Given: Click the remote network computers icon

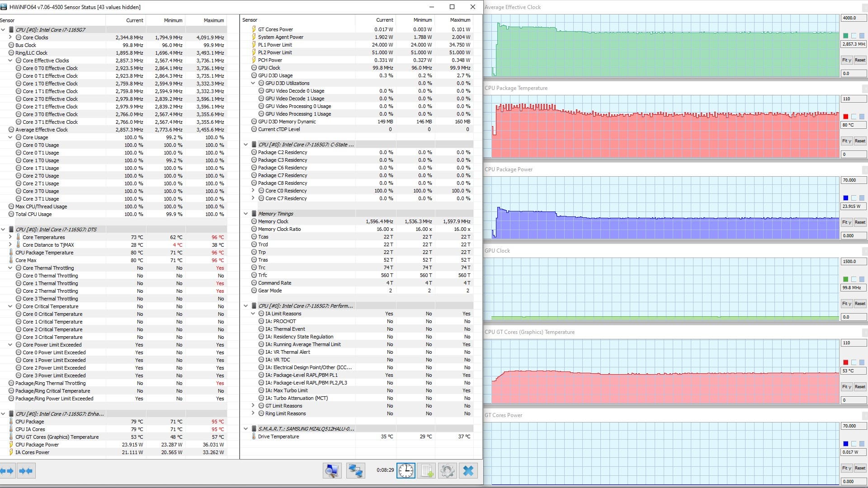Looking at the screenshot, I should pyautogui.click(x=355, y=471).
